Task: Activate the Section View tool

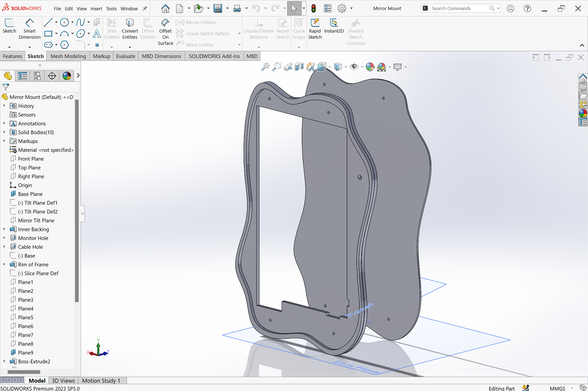Action: click(x=299, y=67)
